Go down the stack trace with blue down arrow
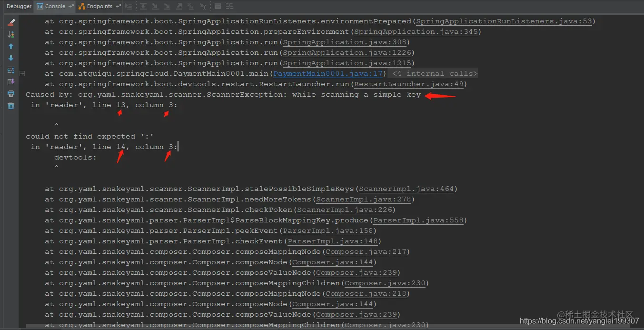The height and width of the screenshot is (330, 644). tap(11, 58)
